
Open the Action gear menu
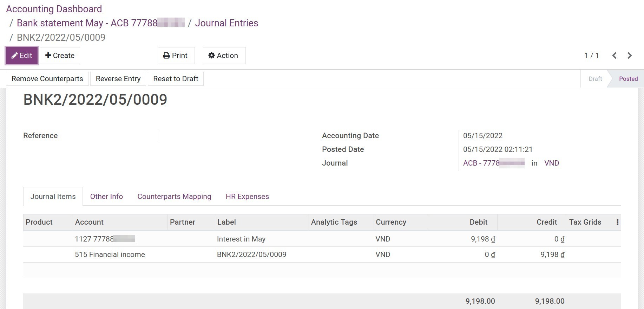click(x=224, y=56)
